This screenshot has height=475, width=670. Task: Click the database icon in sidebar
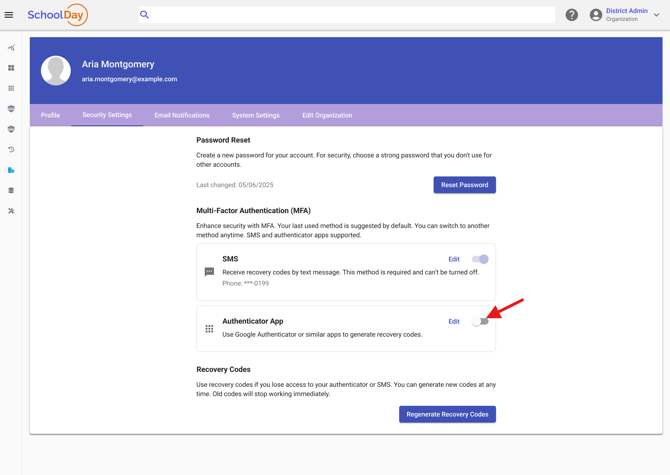[11, 190]
